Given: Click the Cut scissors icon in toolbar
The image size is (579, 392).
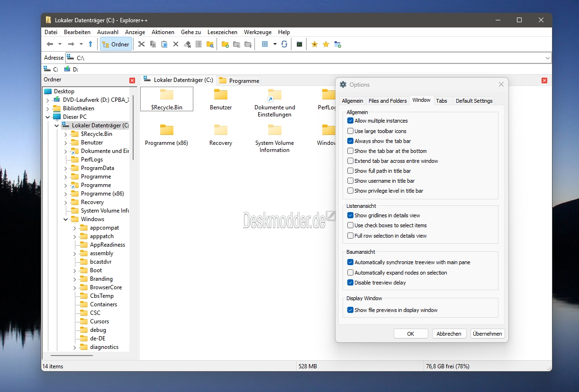Looking at the screenshot, I should click(141, 44).
